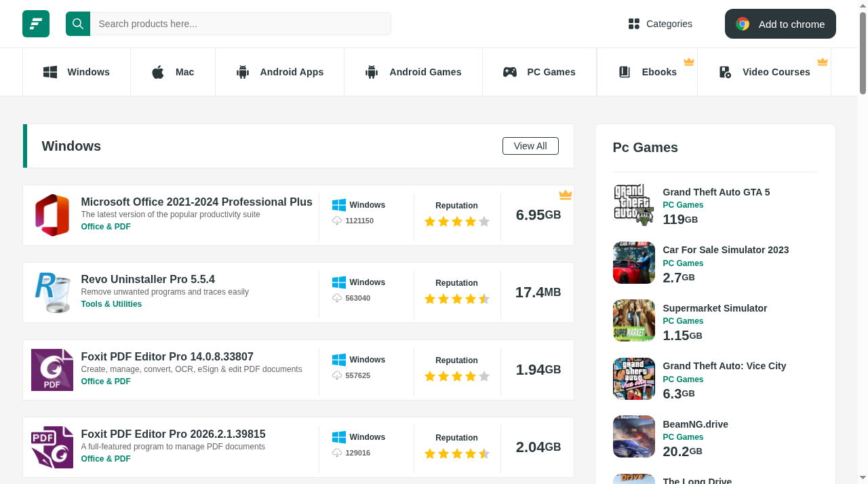Image resolution: width=868 pixels, height=484 pixels.
Task: Click the Apple logo icon
Action: point(158,72)
